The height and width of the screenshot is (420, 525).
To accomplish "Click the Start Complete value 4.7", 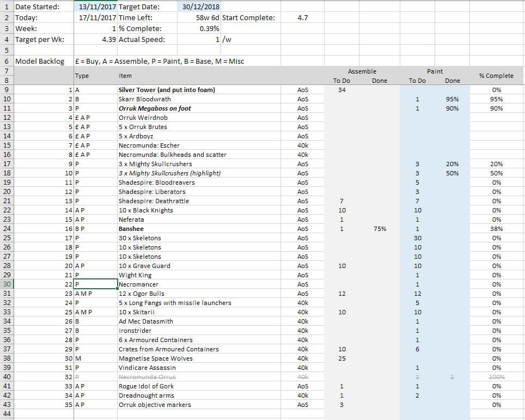I will [x=302, y=18].
